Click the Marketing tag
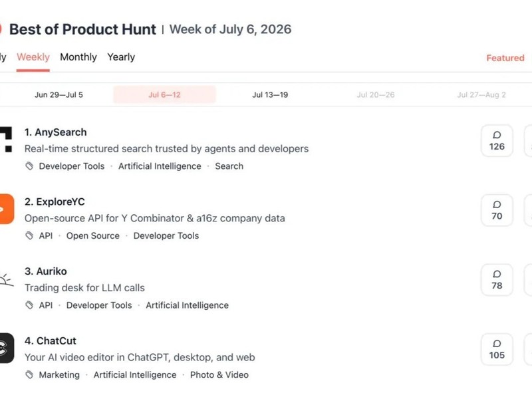 [59, 375]
